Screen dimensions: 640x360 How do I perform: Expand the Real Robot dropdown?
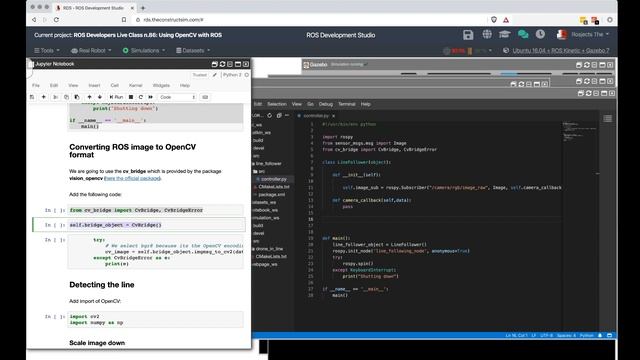(x=91, y=50)
